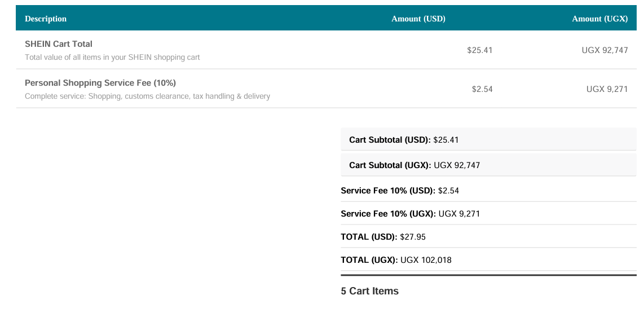
Task: Click the Service Fee 10% (UGX) line
Action: [x=488, y=214]
